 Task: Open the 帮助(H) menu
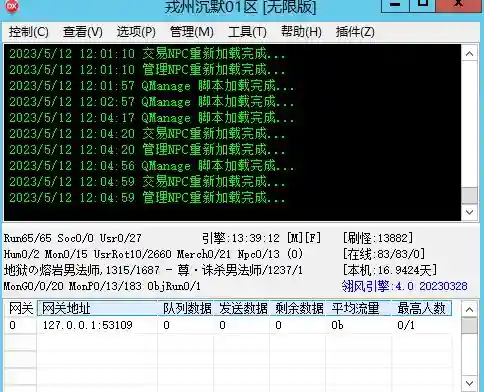[x=301, y=32]
